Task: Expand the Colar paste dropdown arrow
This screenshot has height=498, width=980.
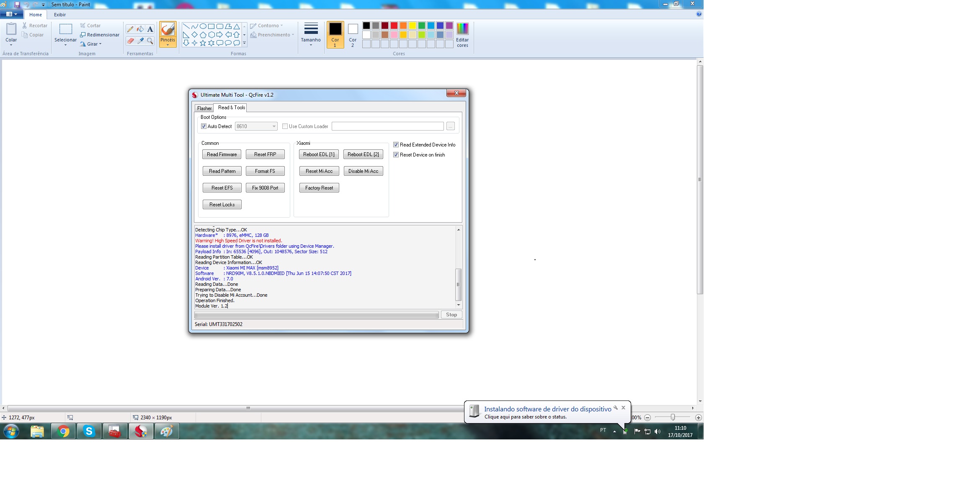Action: (11, 45)
